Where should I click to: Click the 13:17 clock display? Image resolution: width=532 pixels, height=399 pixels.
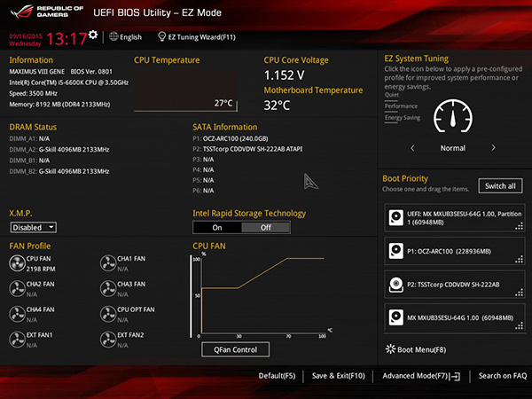[x=66, y=38]
